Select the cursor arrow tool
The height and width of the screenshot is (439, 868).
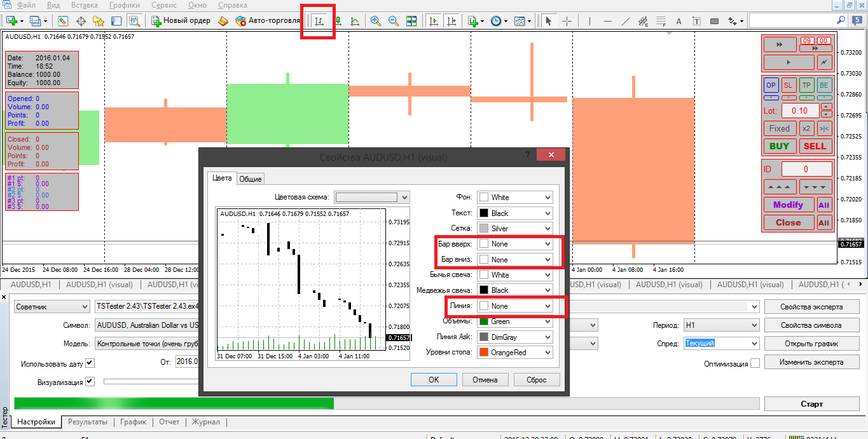[549, 21]
